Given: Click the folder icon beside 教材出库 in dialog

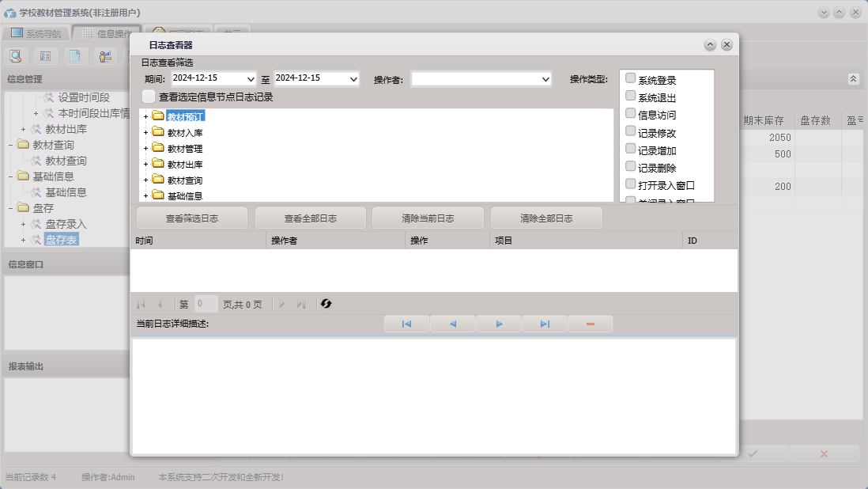Looking at the screenshot, I should pos(158,163).
